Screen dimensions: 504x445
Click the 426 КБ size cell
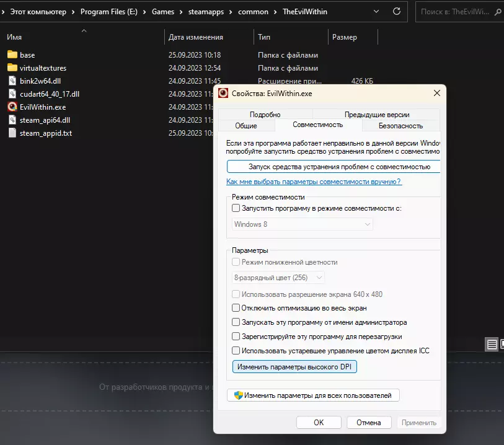pyautogui.click(x=362, y=81)
